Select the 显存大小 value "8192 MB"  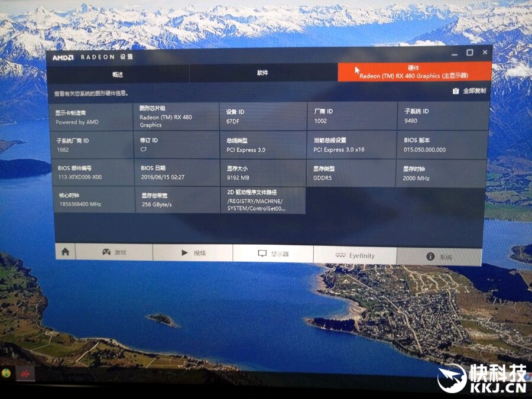click(x=238, y=177)
